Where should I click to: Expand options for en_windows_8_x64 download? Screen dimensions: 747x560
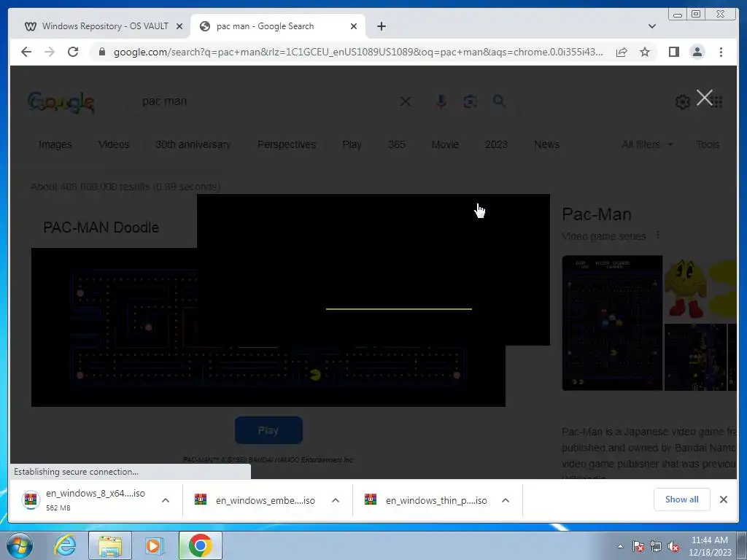[x=166, y=500]
